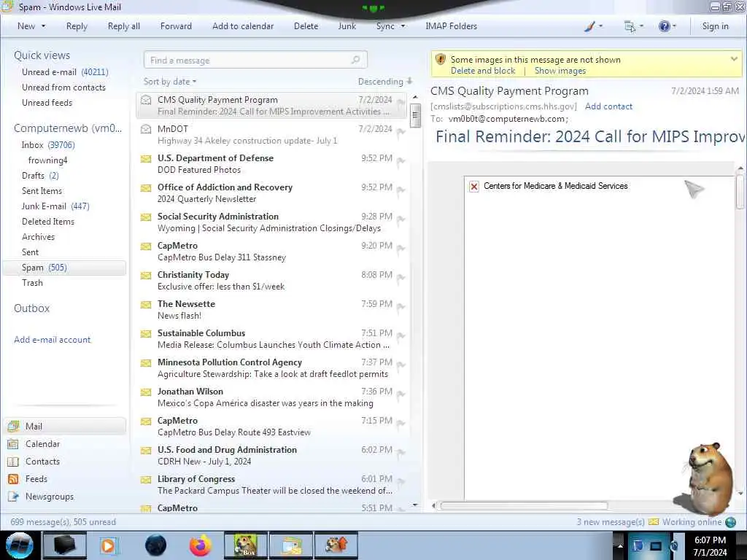Click the Mail icon in bottom navigation
The height and width of the screenshot is (560, 747).
coord(13,426)
